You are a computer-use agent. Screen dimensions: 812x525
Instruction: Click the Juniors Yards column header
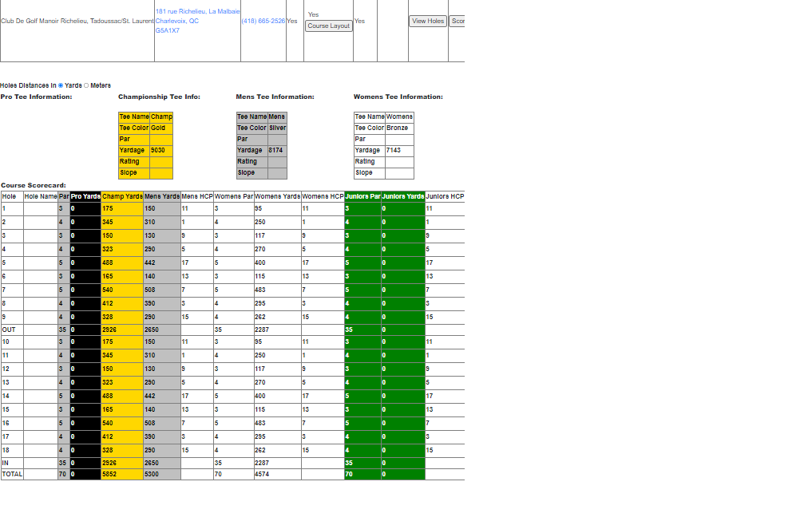pos(403,196)
